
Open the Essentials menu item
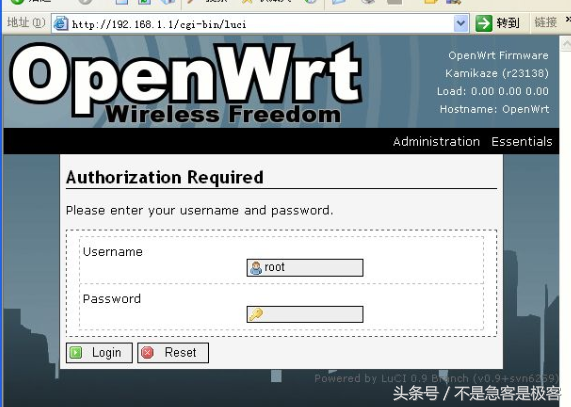[521, 141]
